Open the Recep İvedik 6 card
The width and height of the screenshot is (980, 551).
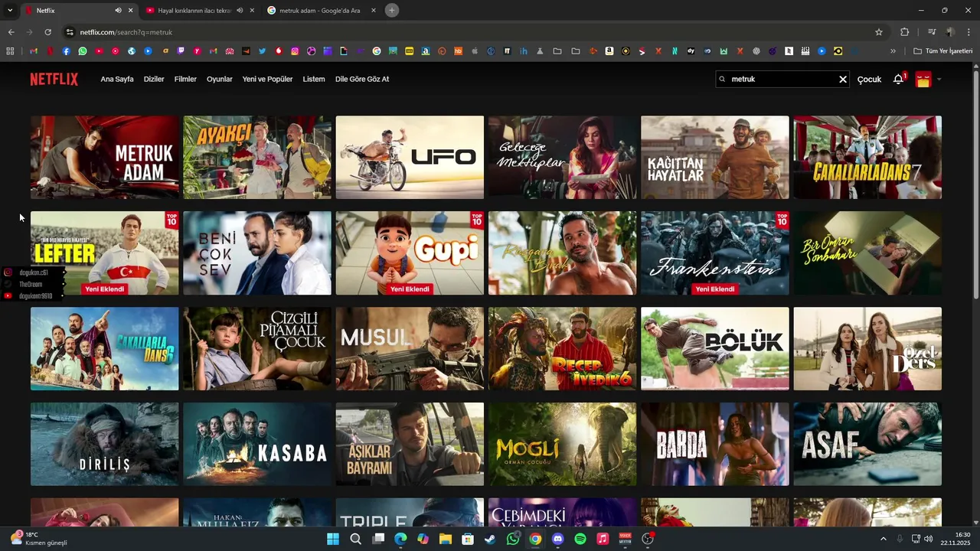click(563, 349)
